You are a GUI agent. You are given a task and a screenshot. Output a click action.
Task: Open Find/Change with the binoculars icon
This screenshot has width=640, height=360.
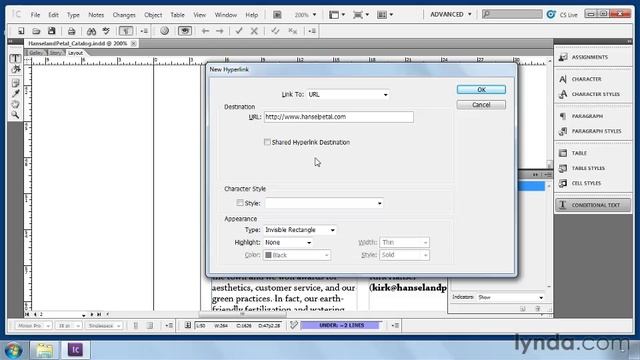pyautogui.click(x=91, y=31)
